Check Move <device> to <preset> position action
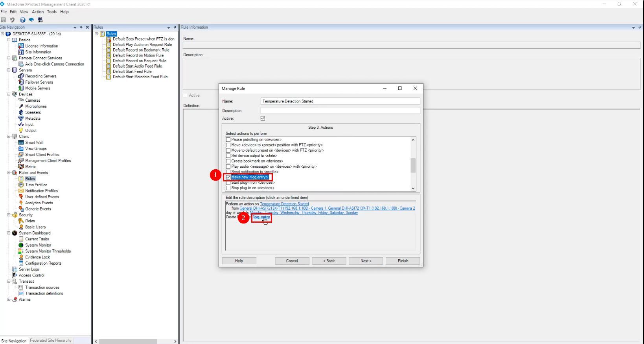The height and width of the screenshot is (344, 644). click(x=228, y=145)
